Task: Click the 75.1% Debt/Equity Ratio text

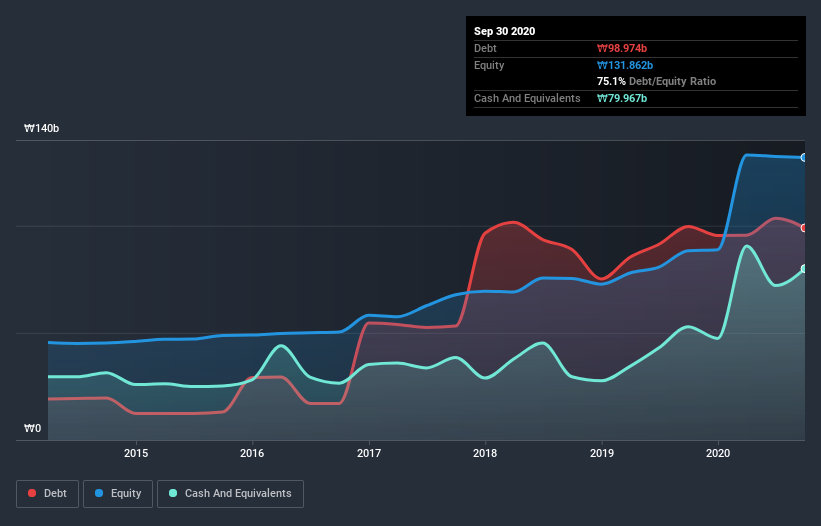Action: click(x=657, y=81)
